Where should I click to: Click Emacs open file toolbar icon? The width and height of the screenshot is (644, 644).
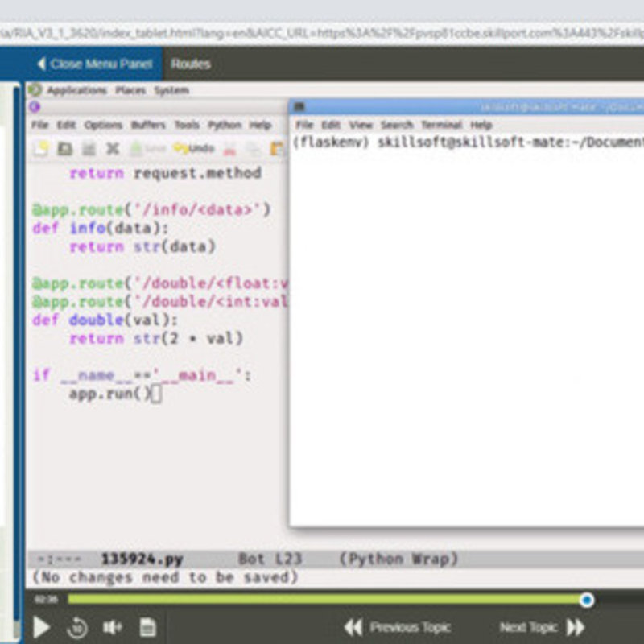click(64, 148)
